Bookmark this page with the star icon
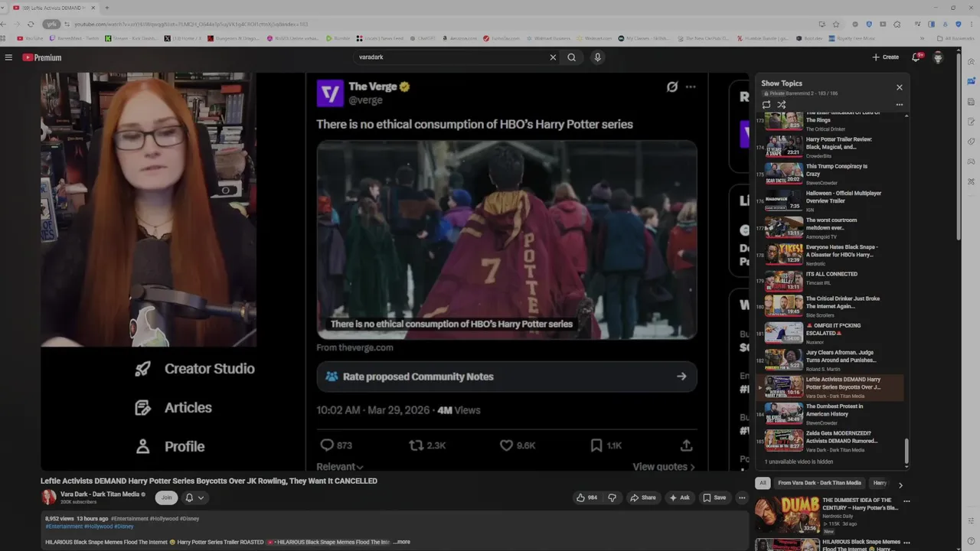 tap(836, 24)
